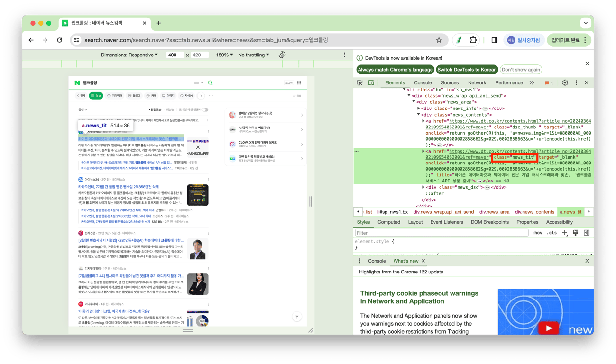The image size is (616, 364).
Task: Open the Network tab
Action: coord(477,83)
